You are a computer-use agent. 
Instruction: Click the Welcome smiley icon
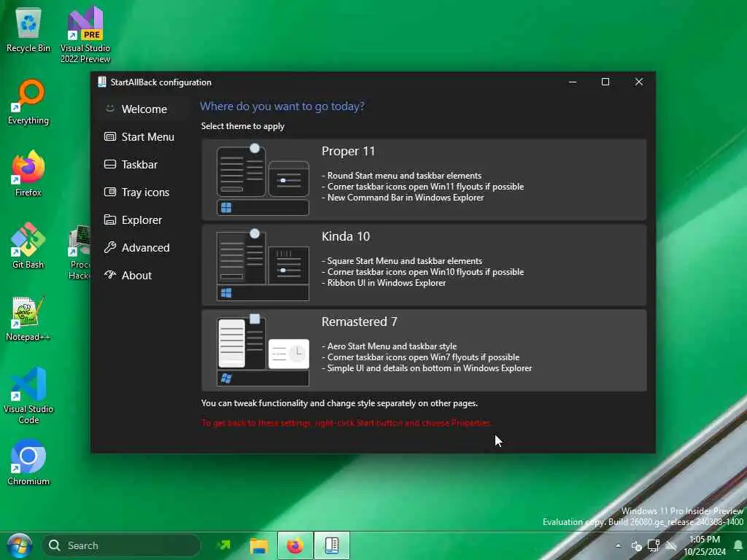click(x=110, y=109)
